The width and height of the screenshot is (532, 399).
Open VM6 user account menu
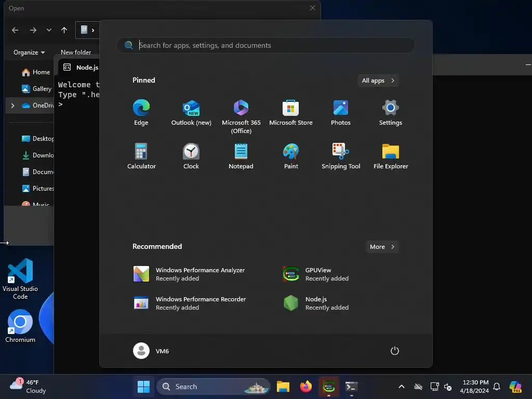[x=151, y=351]
